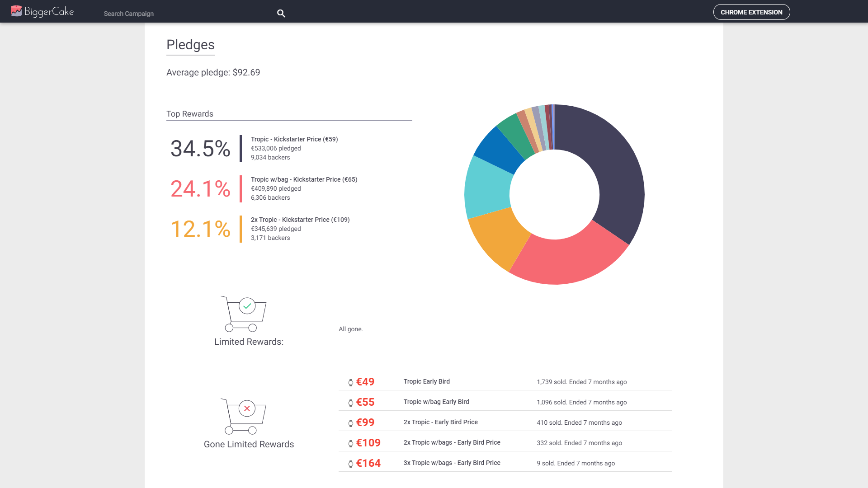Click the watch icon beside €164
Image resolution: width=868 pixels, height=488 pixels.
pos(350,464)
